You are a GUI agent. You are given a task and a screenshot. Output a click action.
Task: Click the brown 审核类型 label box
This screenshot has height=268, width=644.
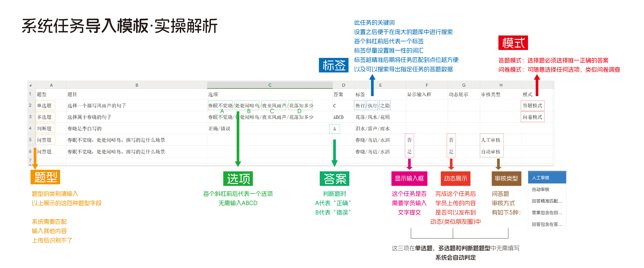click(506, 178)
